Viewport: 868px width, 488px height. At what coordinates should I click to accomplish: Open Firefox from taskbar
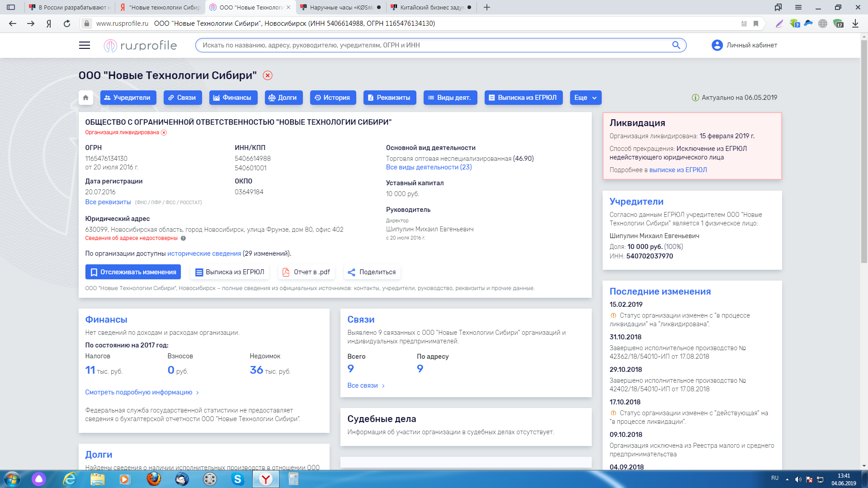tap(154, 479)
